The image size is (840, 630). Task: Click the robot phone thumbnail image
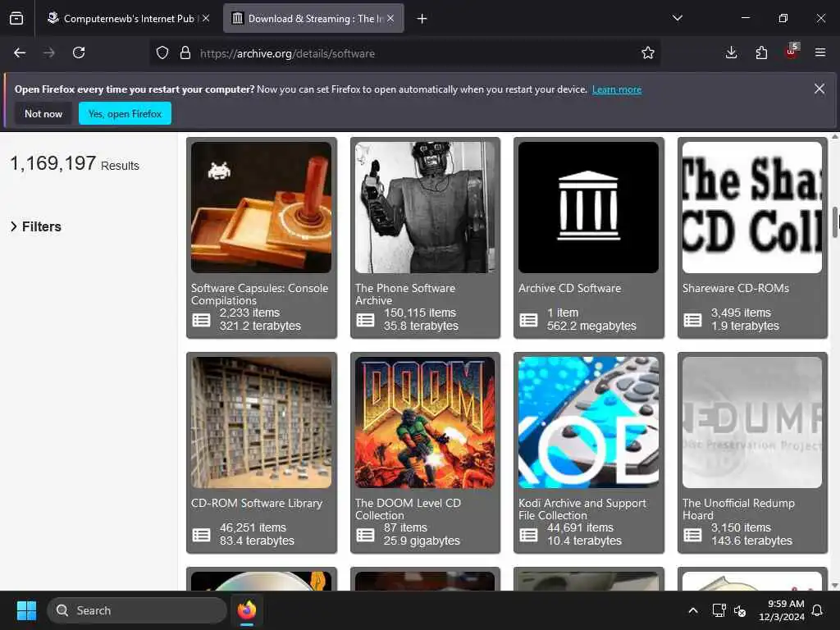click(425, 208)
